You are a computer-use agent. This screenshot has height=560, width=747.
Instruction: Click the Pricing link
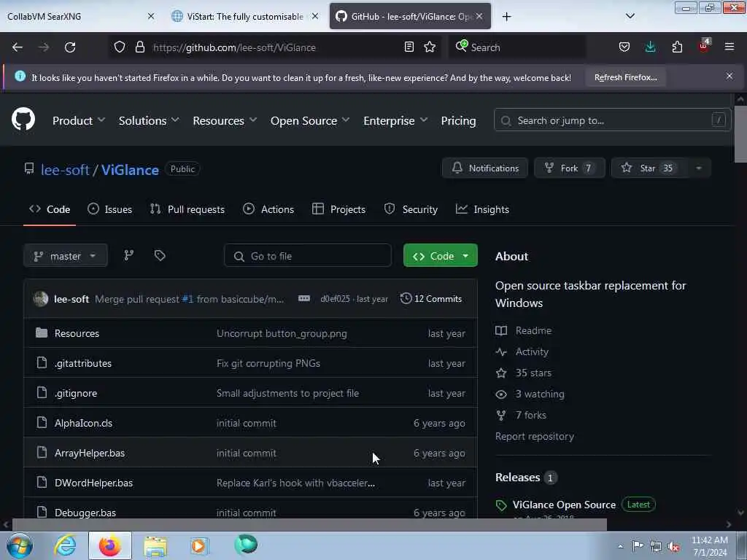pos(458,120)
